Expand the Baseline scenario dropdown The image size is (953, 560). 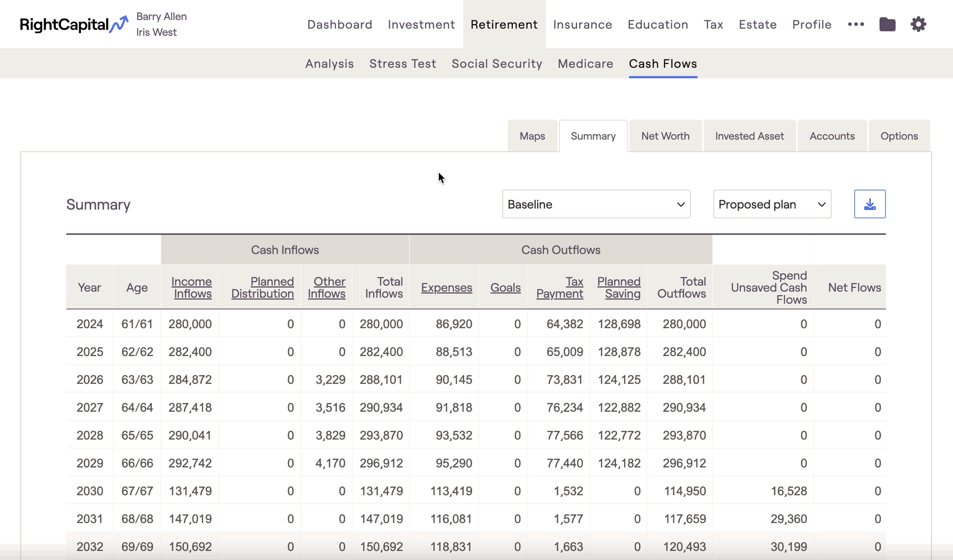click(596, 204)
